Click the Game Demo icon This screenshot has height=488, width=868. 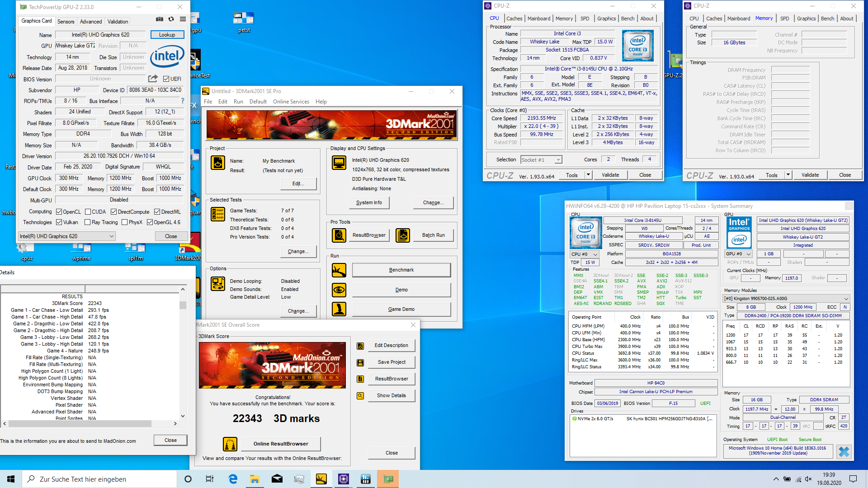[x=339, y=309]
